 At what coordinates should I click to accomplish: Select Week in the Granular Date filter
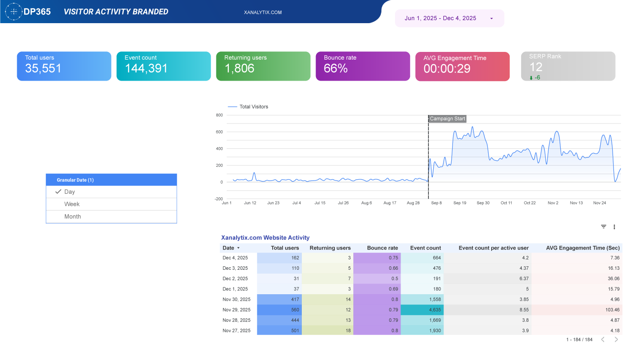click(73, 204)
